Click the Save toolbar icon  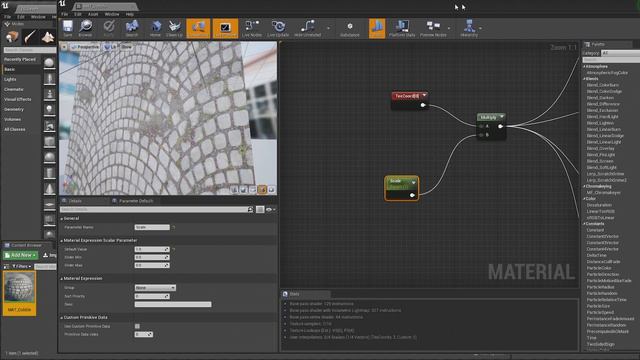coord(68,28)
